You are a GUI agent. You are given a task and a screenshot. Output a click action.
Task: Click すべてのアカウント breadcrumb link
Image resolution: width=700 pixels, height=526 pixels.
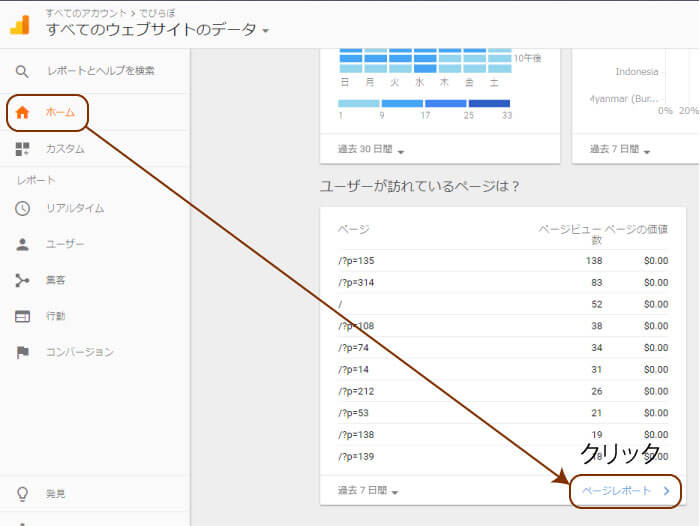pyautogui.click(x=86, y=13)
